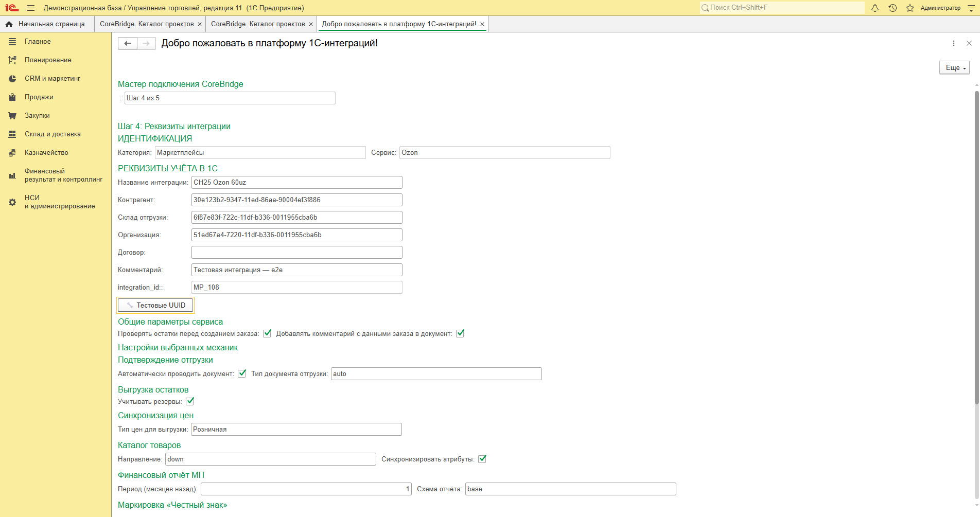Click the Администратор user name
The height and width of the screenshot is (517, 980).
click(940, 8)
